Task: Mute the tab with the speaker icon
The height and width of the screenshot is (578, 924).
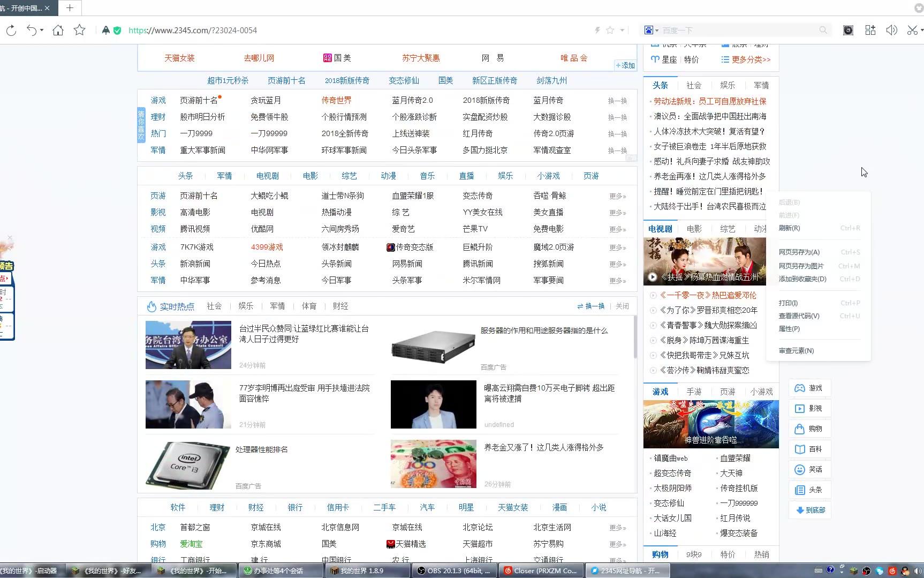Action: point(891,31)
